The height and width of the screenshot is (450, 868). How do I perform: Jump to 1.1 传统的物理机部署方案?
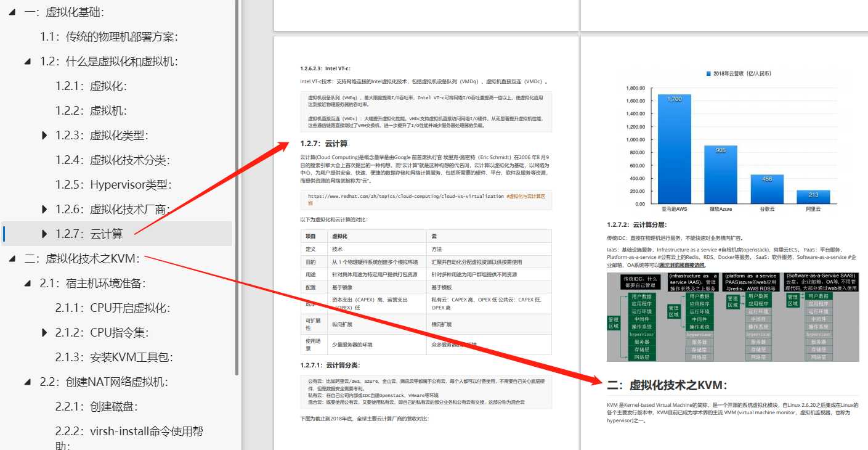click(x=109, y=37)
